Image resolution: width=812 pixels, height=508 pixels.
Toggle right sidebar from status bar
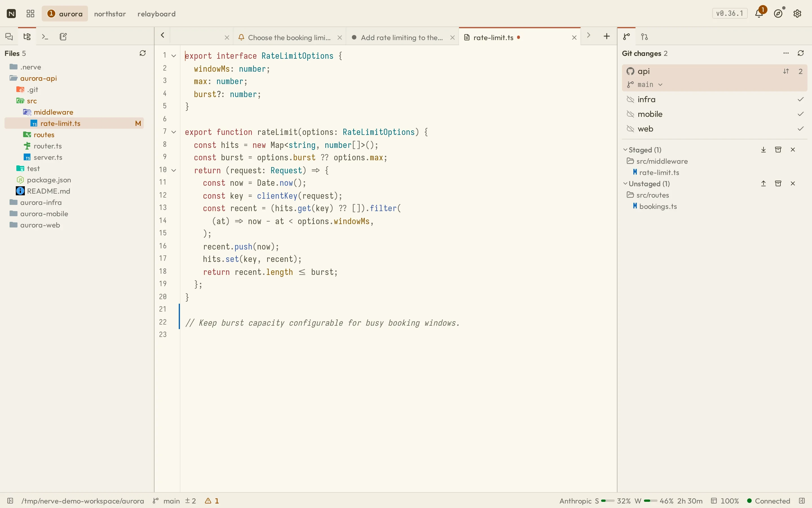802,501
